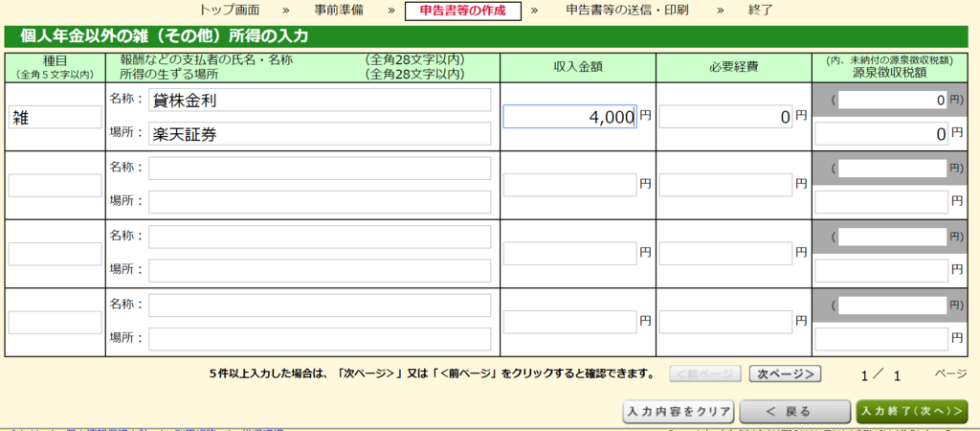Click third row gray unpaid tax field
980x431 pixels.
point(893,238)
